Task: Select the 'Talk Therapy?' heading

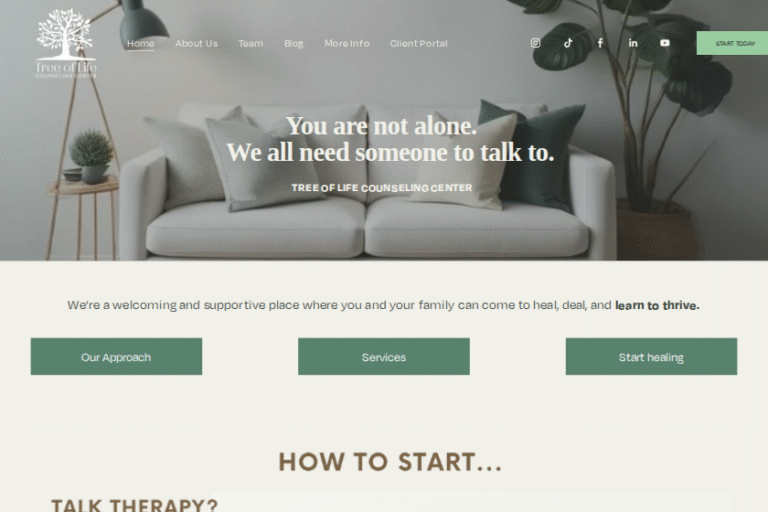Action: click(x=135, y=505)
